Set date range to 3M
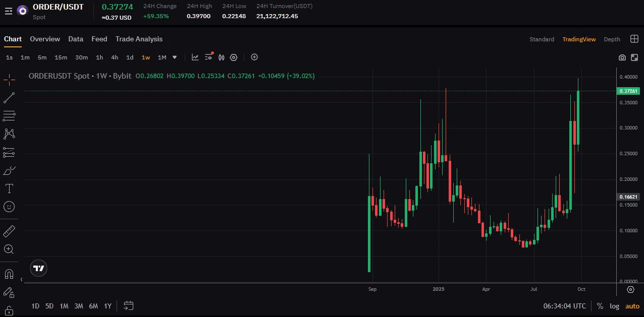 tap(79, 306)
